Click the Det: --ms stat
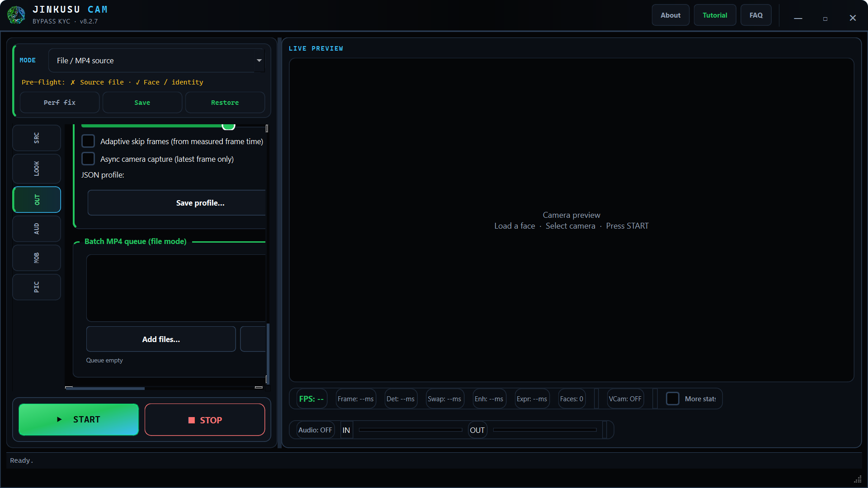This screenshot has width=868, height=488. tap(401, 399)
